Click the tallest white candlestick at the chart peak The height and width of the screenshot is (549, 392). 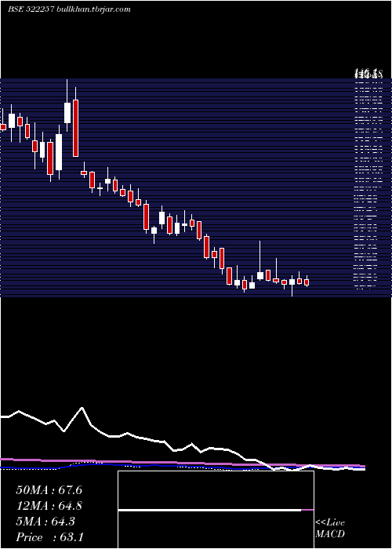67,113
